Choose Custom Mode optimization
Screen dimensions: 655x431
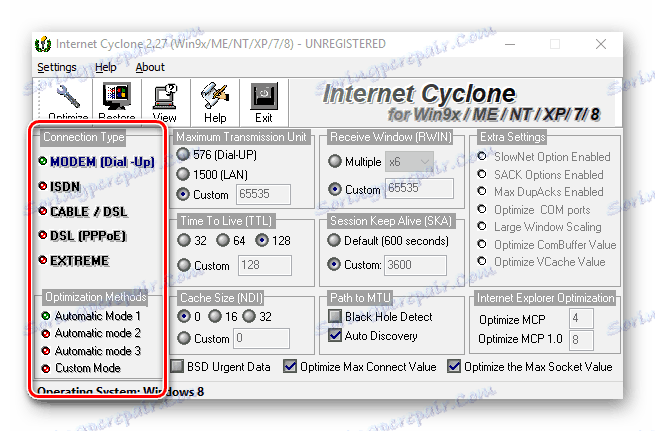coord(81,368)
